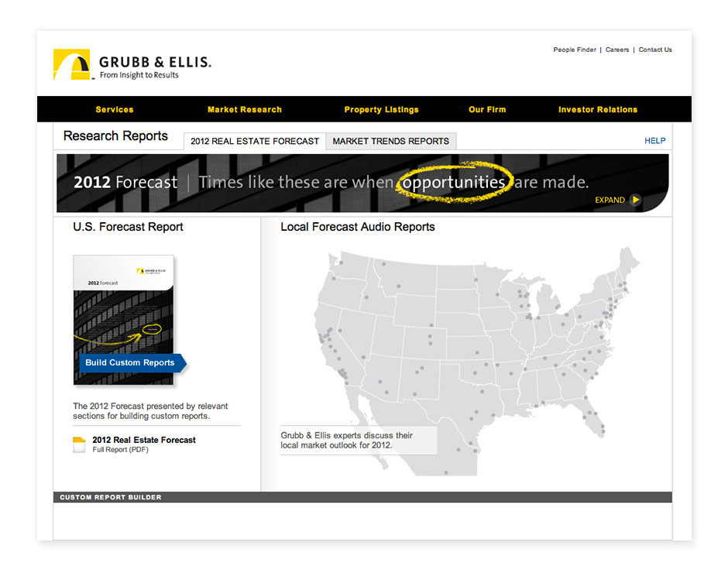Click the 2012 Forecast banner image
728x573 pixels.
pos(362,183)
